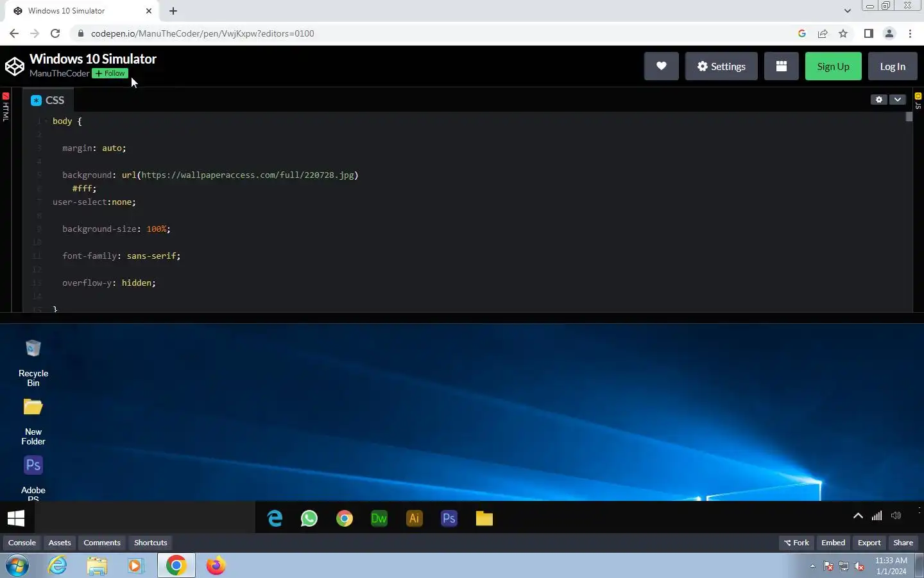The width and height of the screenshot is (924, 578).
Task: Open pen Settings
Action: [x=721, y=66]
